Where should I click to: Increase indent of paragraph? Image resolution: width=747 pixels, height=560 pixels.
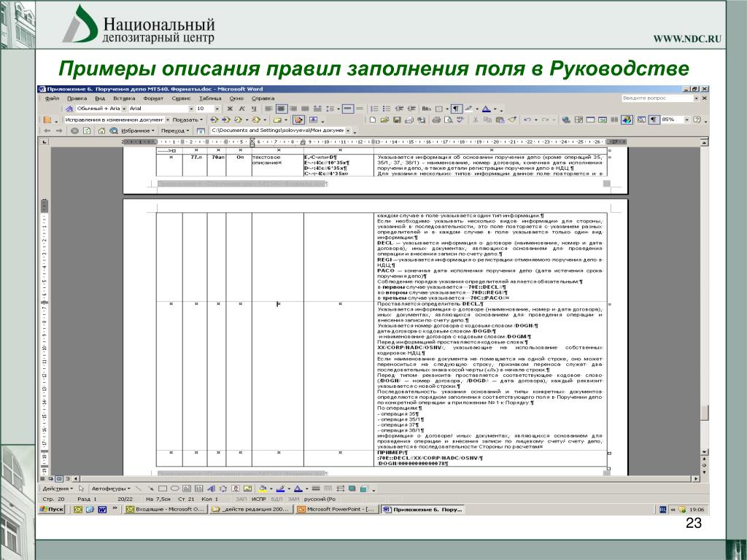tap(411, 109)
